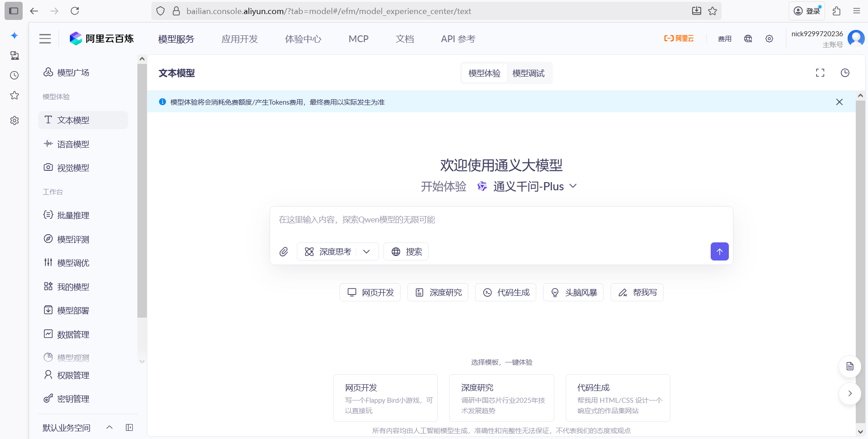The width and height of the screenshot is (868, 439).
Task: Toggle the 搜索 web search option
Action: coord(406,251)
